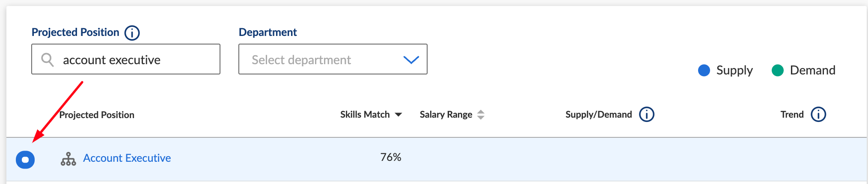The image size is (868, 184).
Task: Click the department dropdown chevron
Action: (411, 60)
